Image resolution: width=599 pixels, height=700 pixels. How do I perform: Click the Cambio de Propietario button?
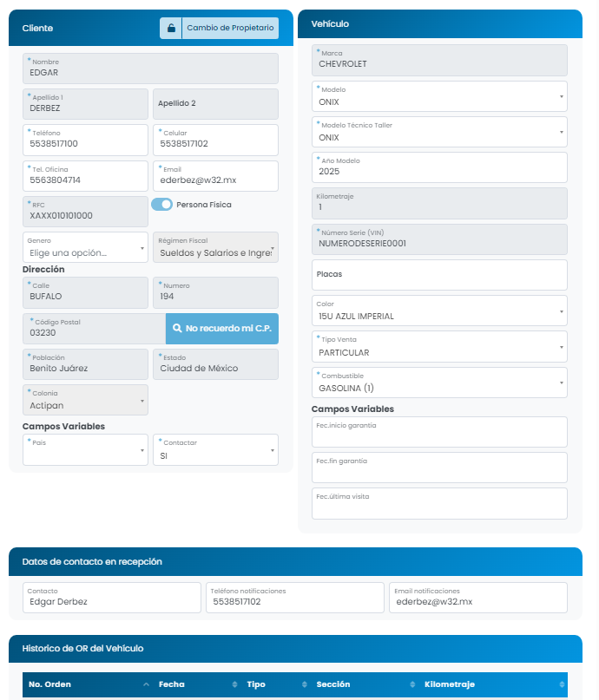coord(230,29)
